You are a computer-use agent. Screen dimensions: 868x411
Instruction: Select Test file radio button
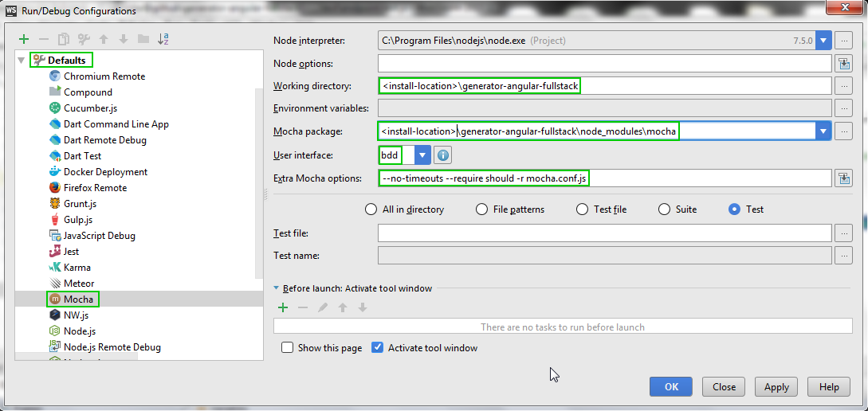point(601,209)
